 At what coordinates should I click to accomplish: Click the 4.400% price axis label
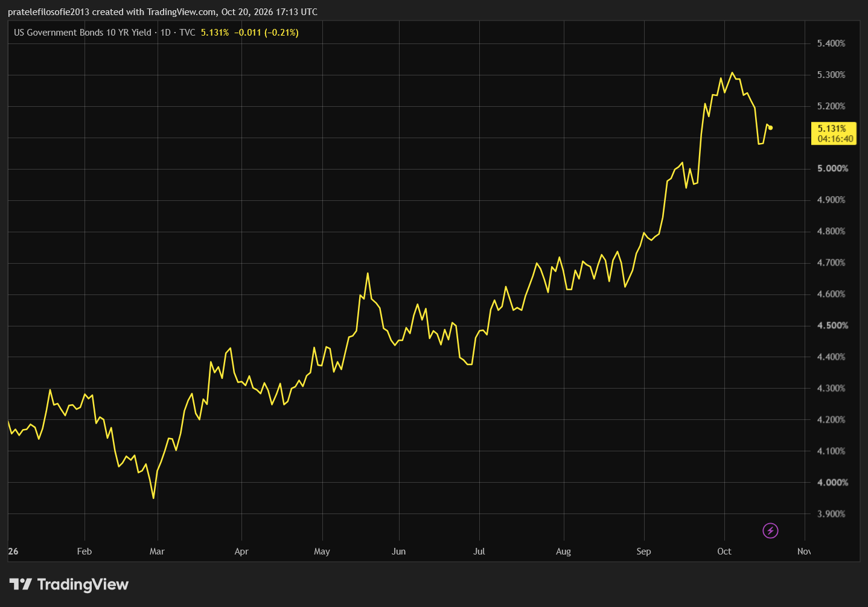pos(831,357)
